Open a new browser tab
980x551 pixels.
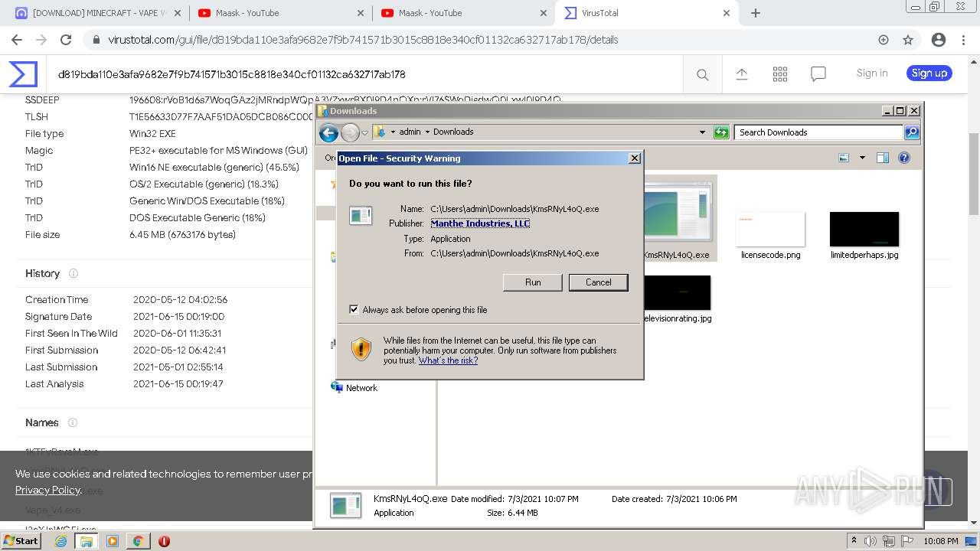pyautogui.click(x=756, y=13)
